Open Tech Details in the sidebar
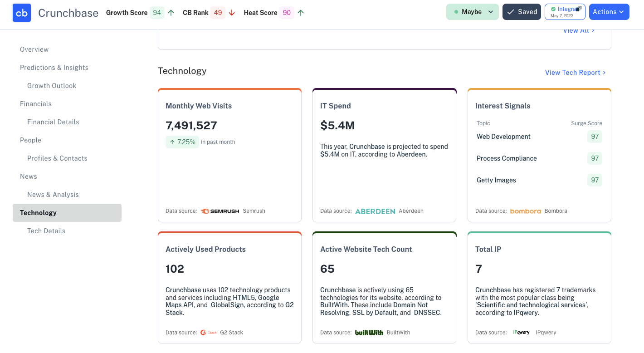Screen dimensions: 644x353 point(46,231)
